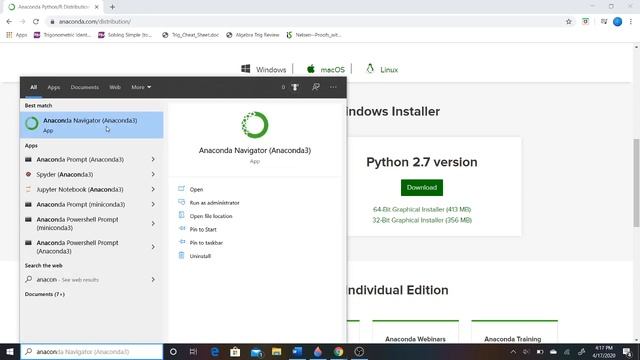Viewport: 640px width, 360px height.
Task: Open Task View from the taskbar
Action: click(x=193, y=352)
